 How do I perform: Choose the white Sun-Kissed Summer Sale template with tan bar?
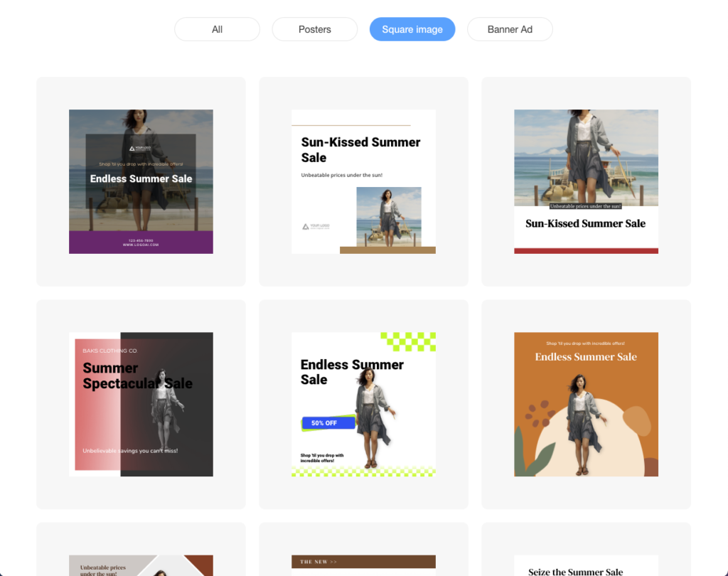(x=363, y=181)
